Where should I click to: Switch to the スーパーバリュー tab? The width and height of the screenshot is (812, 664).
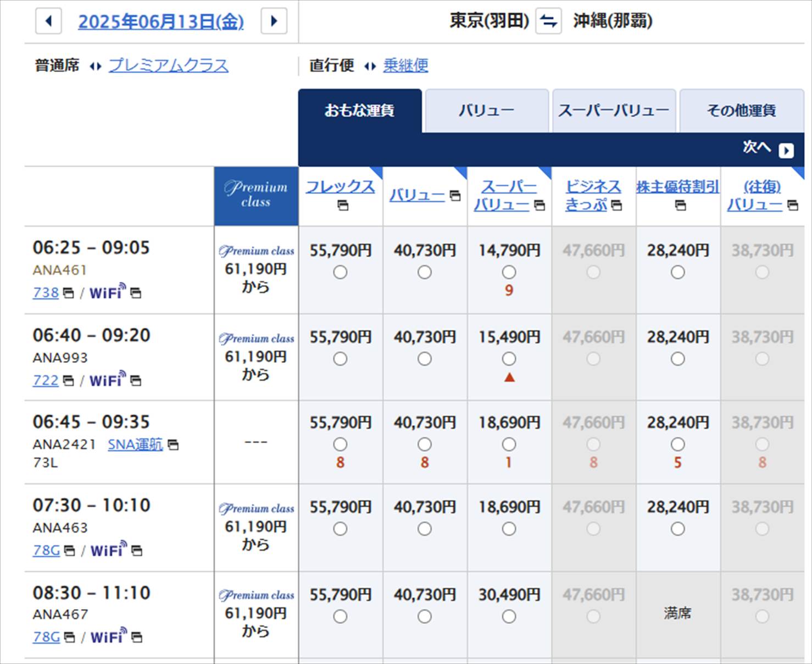[x=614, y=110]
